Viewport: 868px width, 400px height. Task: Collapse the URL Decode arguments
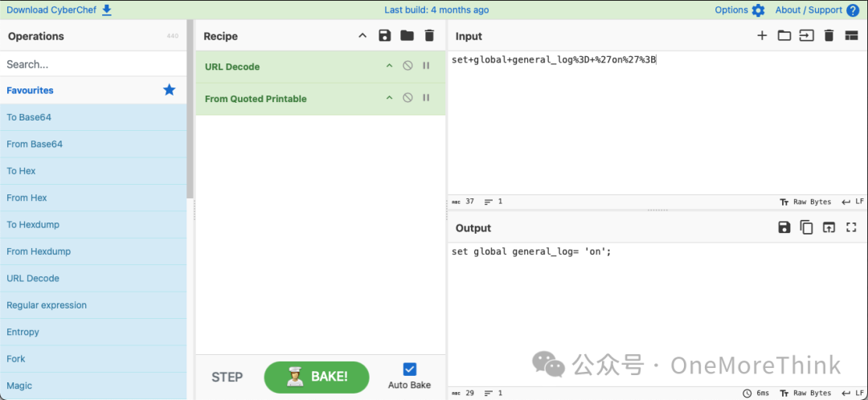(x=389, y=66)
